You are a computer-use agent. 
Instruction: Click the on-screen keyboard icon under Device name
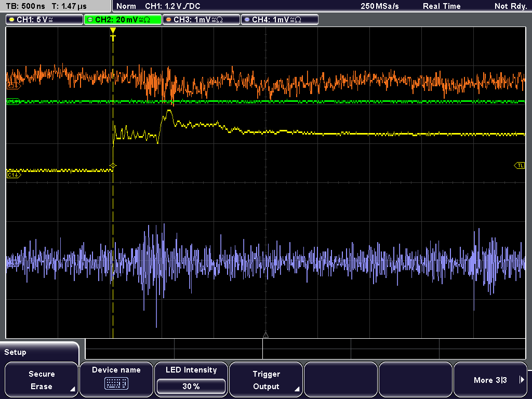tap(116, 384)
